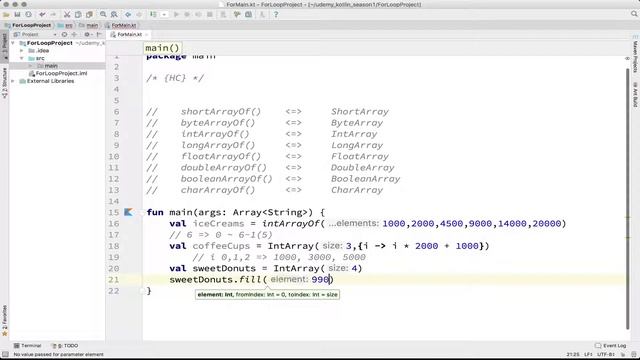Click the Replace toolbar icon
The width and height of the screenshot is (640, 360).
tap(114, 15)
